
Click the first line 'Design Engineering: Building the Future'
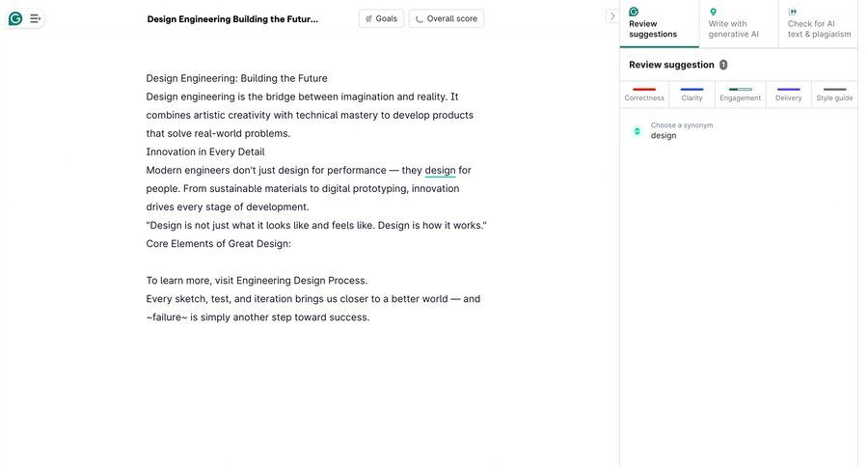point(237,78)
